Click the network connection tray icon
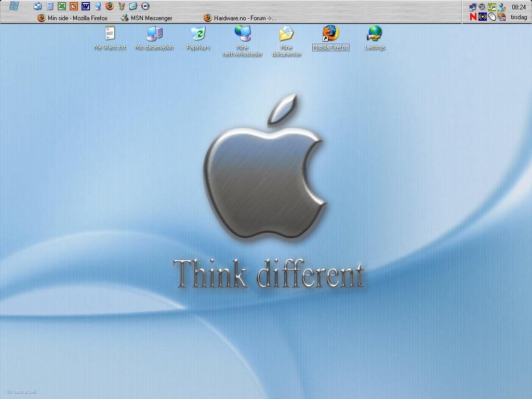The width and height of the screenshot is (532, 399). (x=473, y=7)
